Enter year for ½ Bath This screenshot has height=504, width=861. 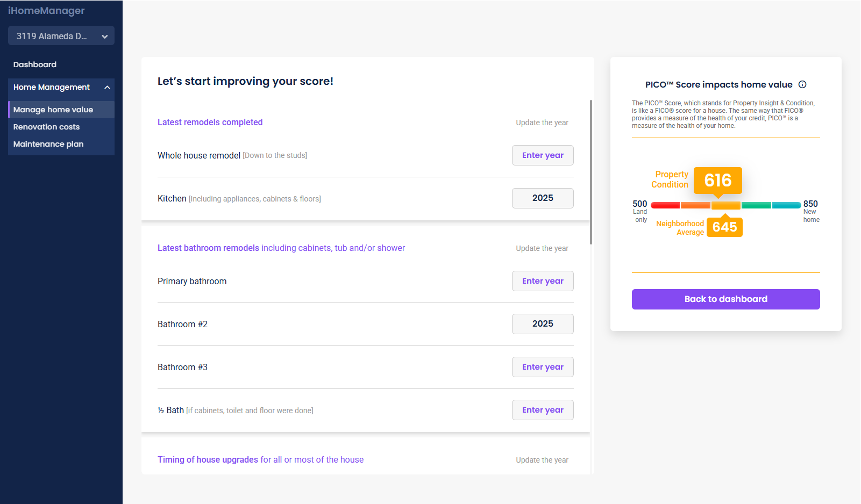[543, 410]
